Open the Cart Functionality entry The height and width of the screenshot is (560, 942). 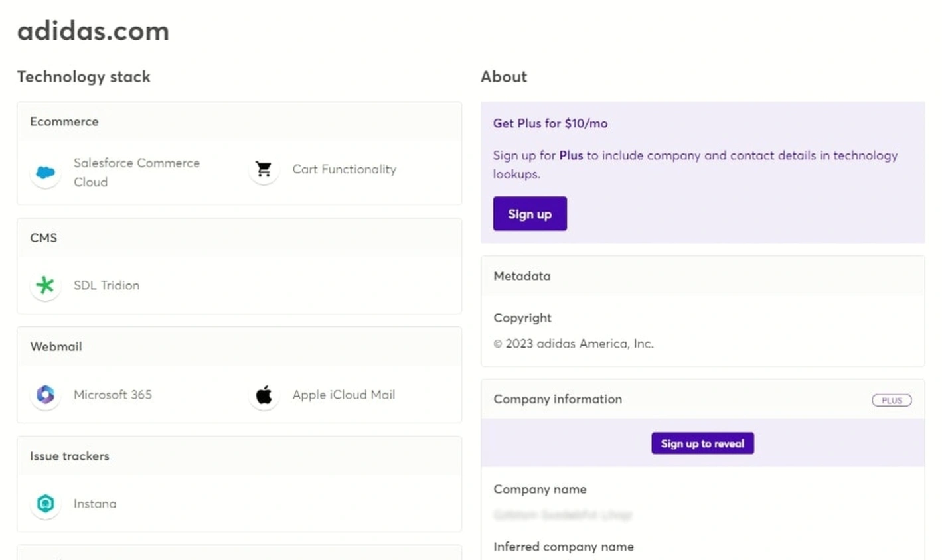(x=344, y=169)
